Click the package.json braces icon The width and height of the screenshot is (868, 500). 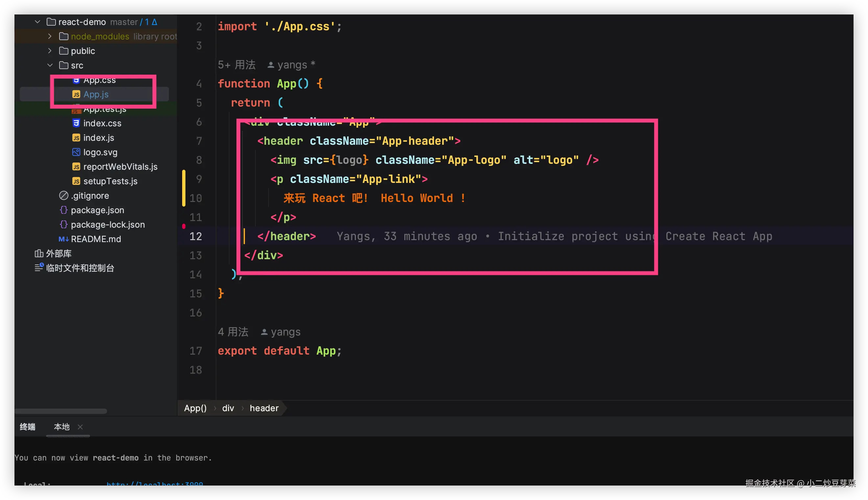pos(63,210)
